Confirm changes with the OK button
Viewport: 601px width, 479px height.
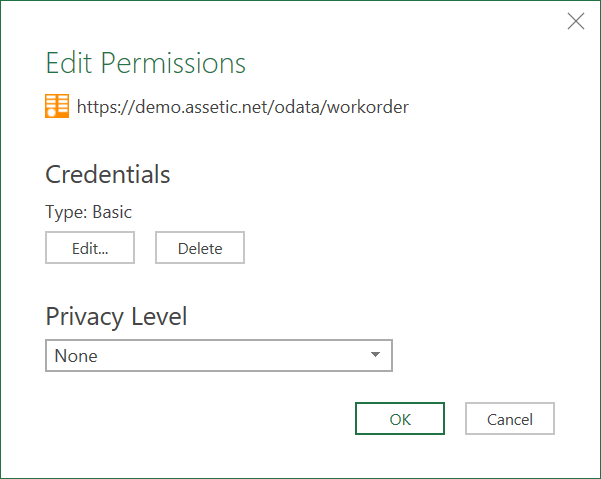pos(400,418)
